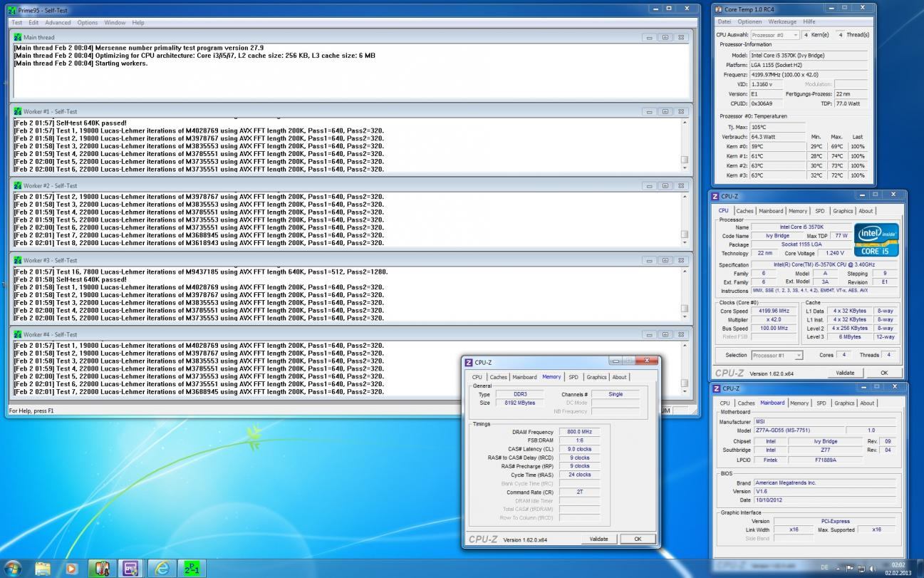Click the Worker #1 Self-Test window icon
Image resolution: width=924 pixels, height=578 pixels.
[18, 111]
